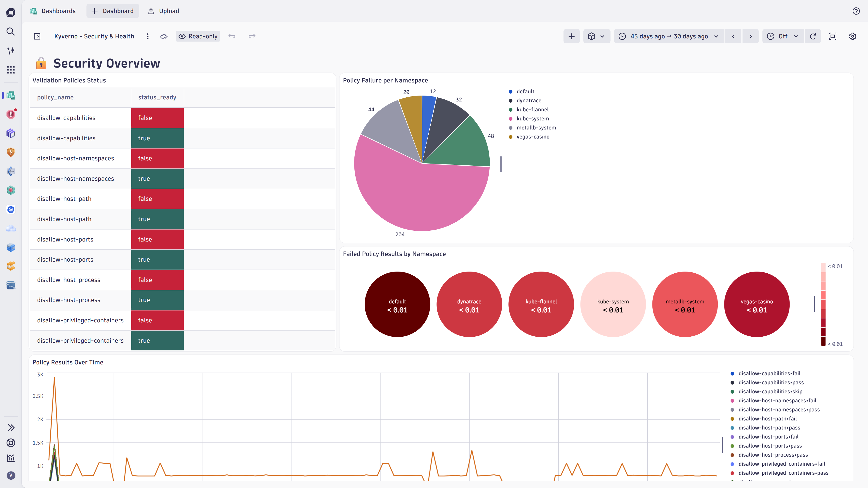This screenshot has width=868, height=488.
Task: Open the AI sparkle assistant icon
Action: (x=11, y=51)
